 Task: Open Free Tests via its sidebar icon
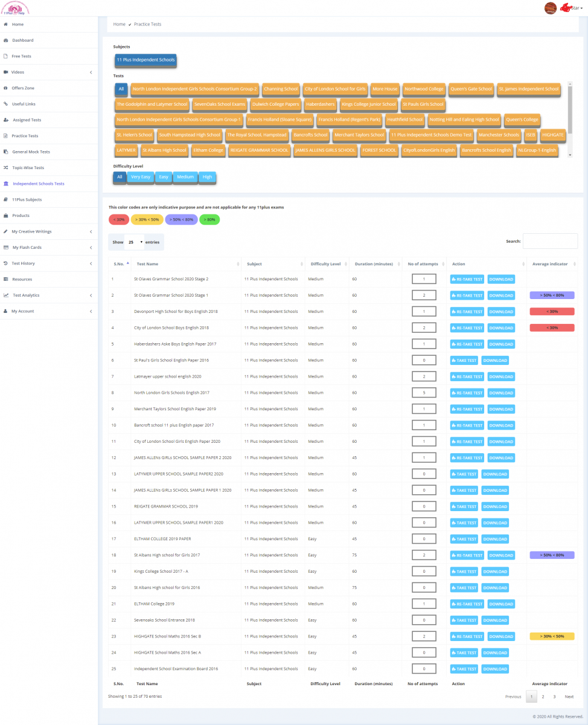tap(6, 56)
